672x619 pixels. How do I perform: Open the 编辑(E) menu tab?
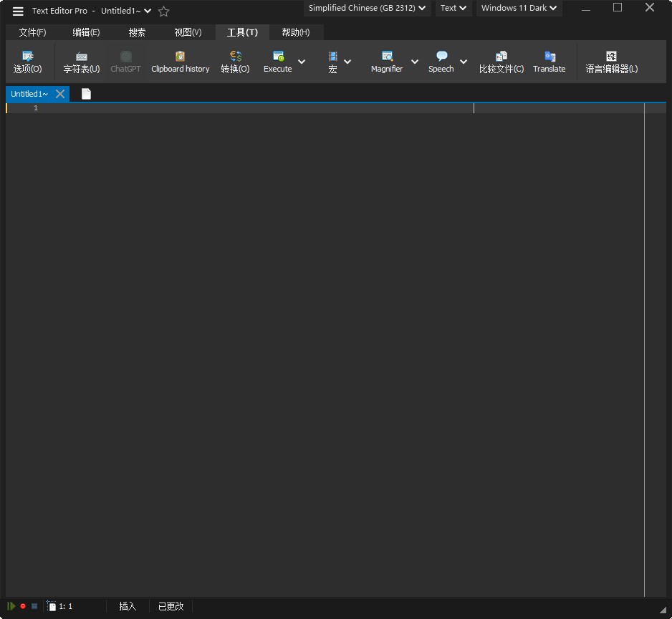click(x=86, y=32)
